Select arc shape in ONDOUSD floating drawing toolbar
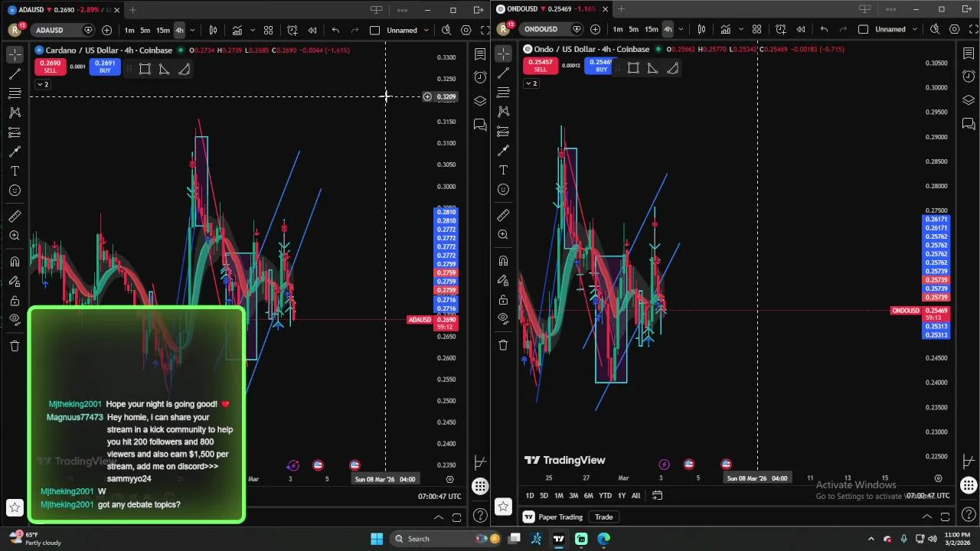The height and width of the screenshot is (551, 980). click(x=672, y=68)
